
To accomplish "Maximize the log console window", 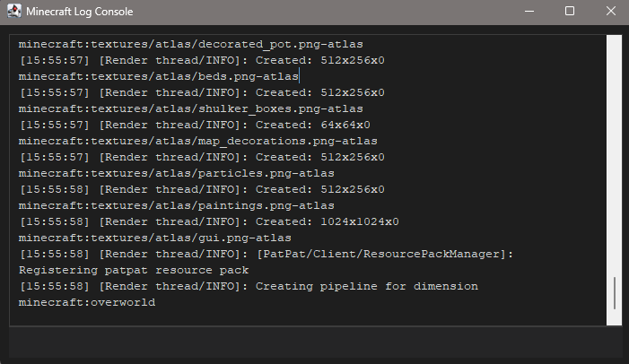I will 570,12.
